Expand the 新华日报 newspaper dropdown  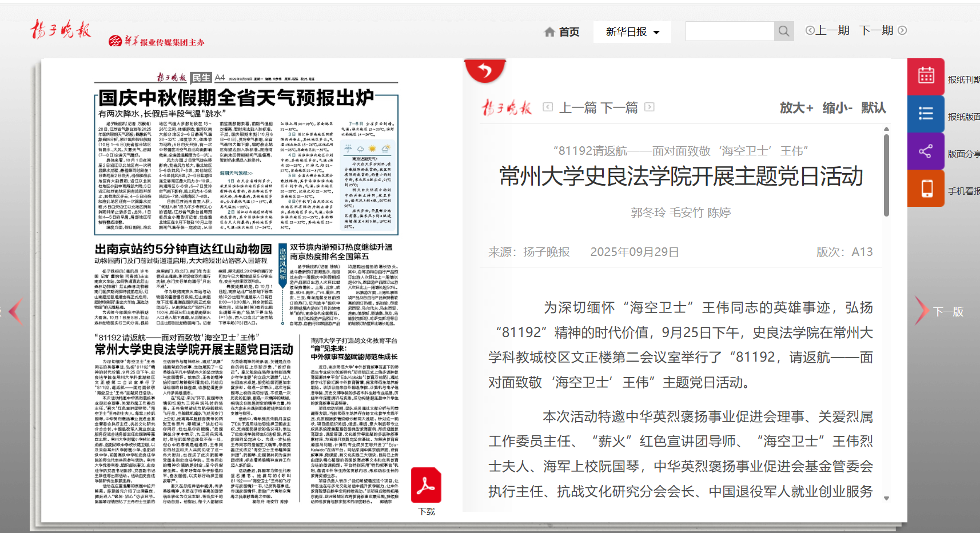pyautogui.click(x=632, y=32)
